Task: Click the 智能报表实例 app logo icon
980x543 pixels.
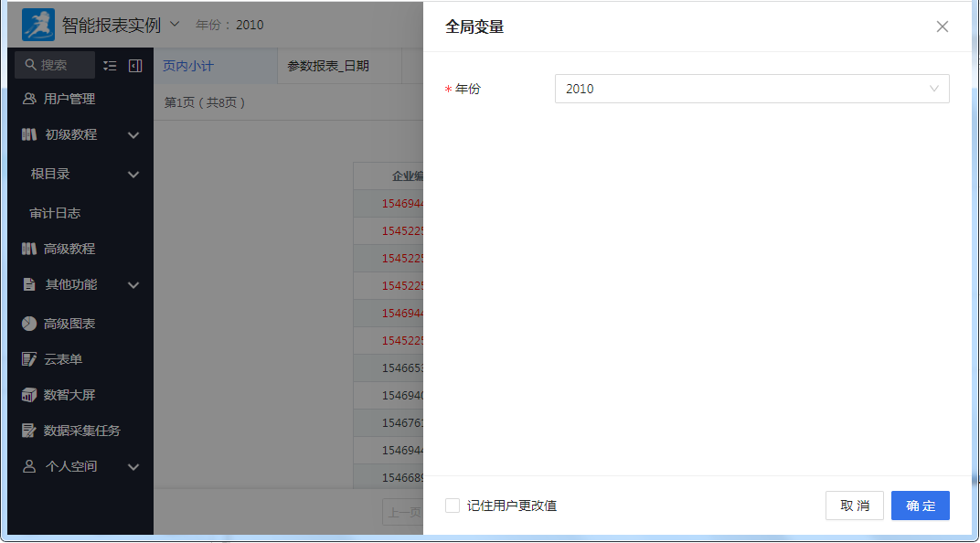Action: tap(38, 25)
